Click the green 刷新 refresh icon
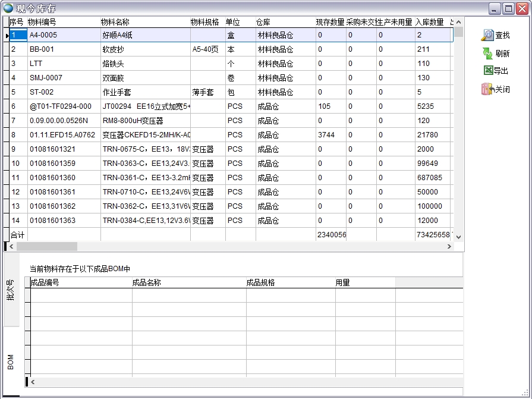 tap(487, 54)
